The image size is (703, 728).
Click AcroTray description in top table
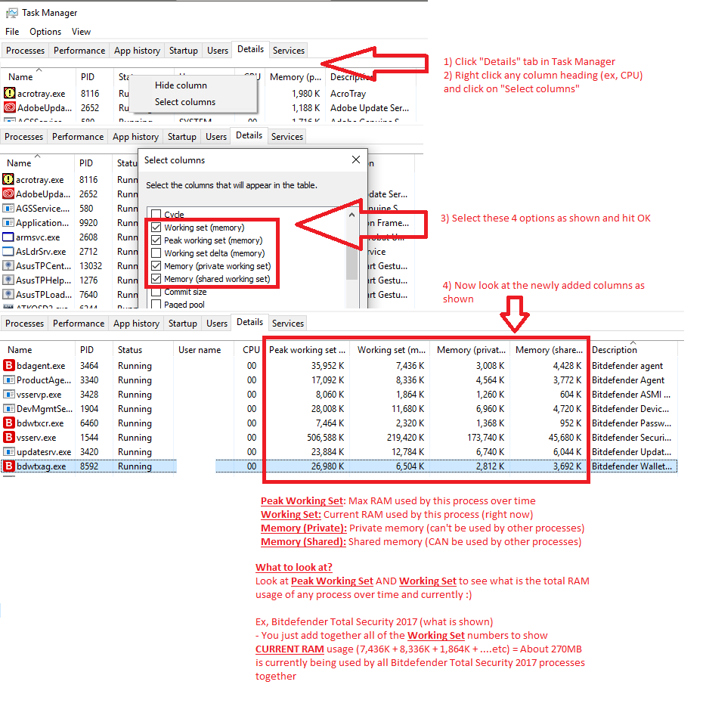tap(348, 93)
